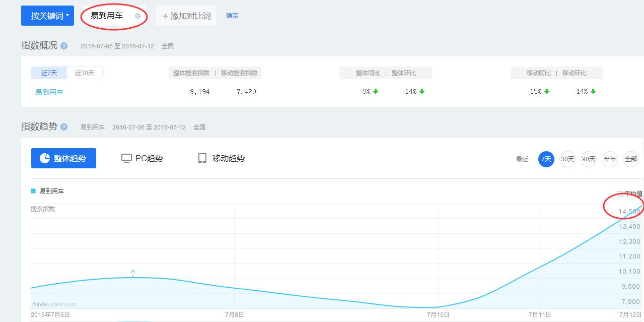This screenshot has height=322, width=644.
Task: Click the 7月8日 axis label
Action: (x=235, y=314)
